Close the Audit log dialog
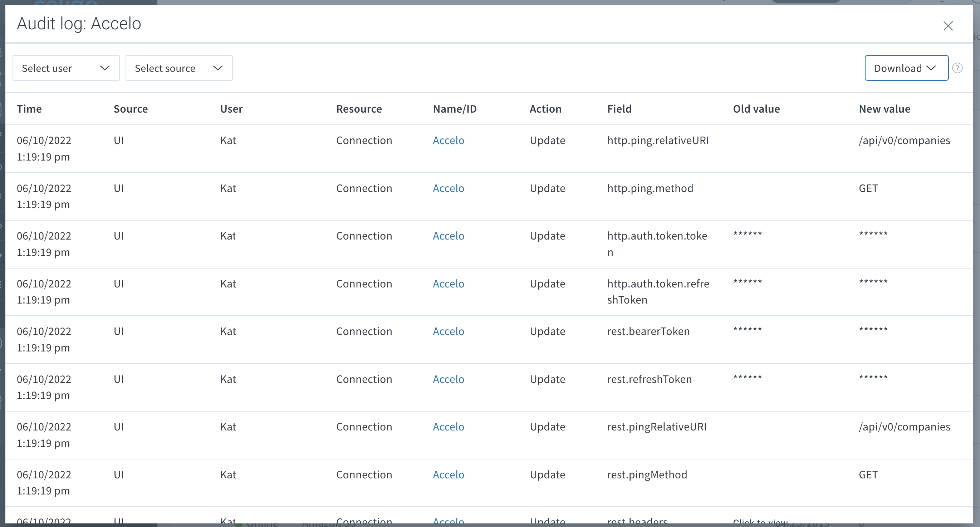This screenshot has height=527, width=980. click(948, 26)
